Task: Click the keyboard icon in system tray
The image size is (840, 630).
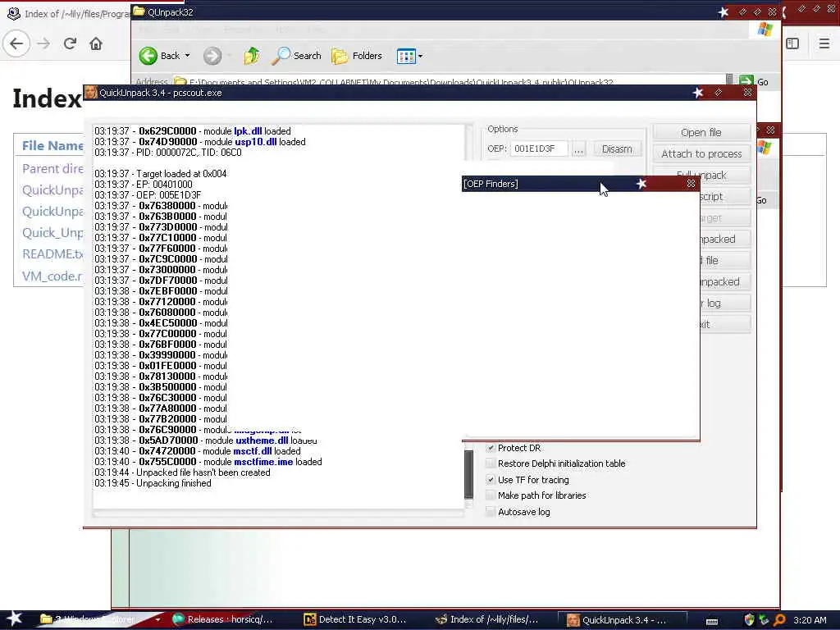Action: (x=712, y=620)
